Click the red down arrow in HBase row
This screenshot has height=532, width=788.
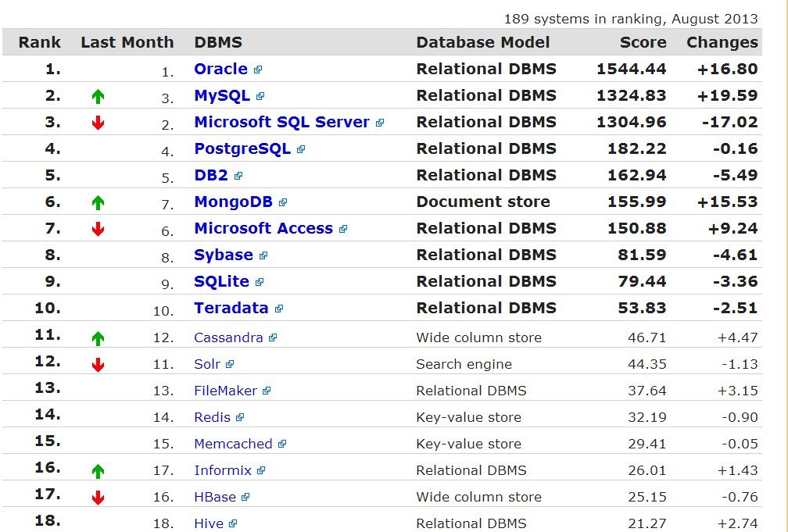coord(98,498)
